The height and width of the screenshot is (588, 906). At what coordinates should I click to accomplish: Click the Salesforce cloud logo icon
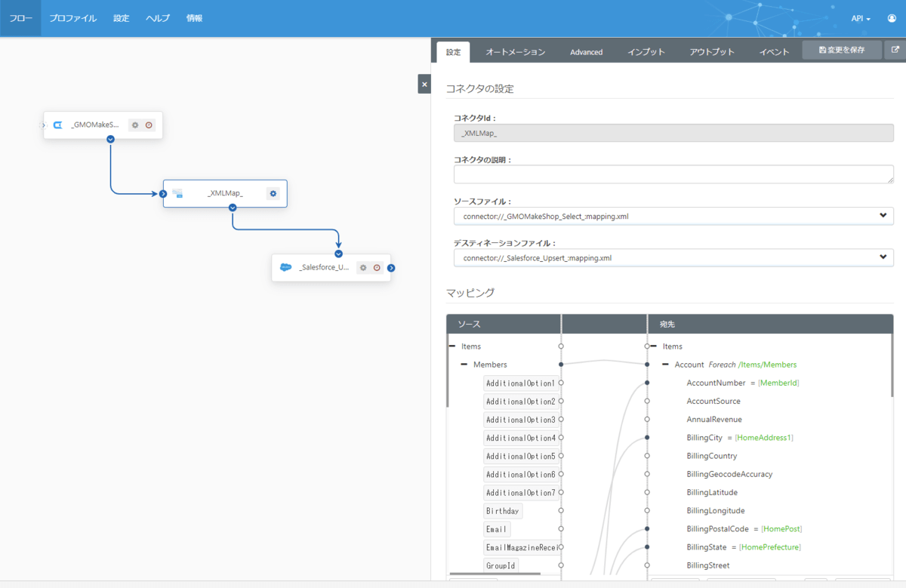(285, 267)
